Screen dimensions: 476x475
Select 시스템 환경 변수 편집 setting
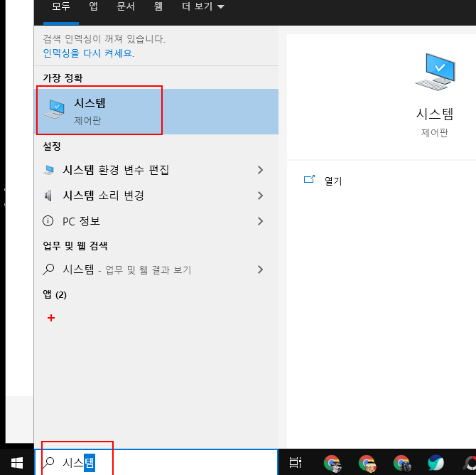point(156,170)
